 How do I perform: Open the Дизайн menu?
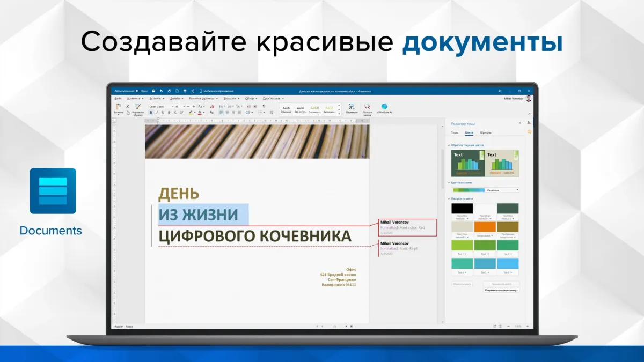(x=176, y=99)
